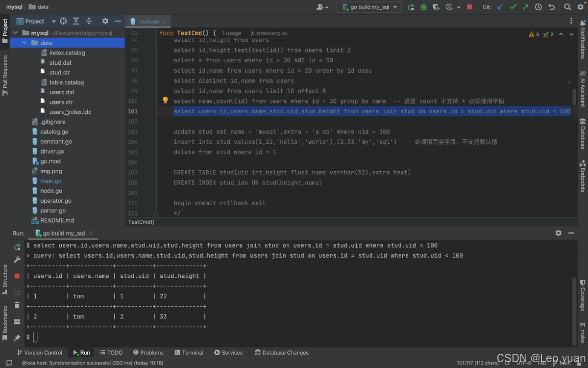Viewport: 588px width, 368px height.
Task: Show intention actions light bulb
Action: coord(166,101)
